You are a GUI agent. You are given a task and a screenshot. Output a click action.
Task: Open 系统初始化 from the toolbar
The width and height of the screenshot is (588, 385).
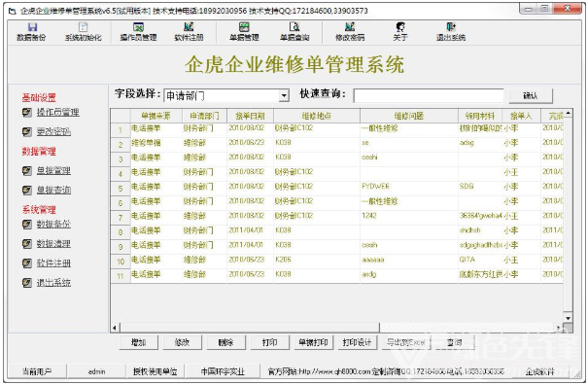pos(83,31)
